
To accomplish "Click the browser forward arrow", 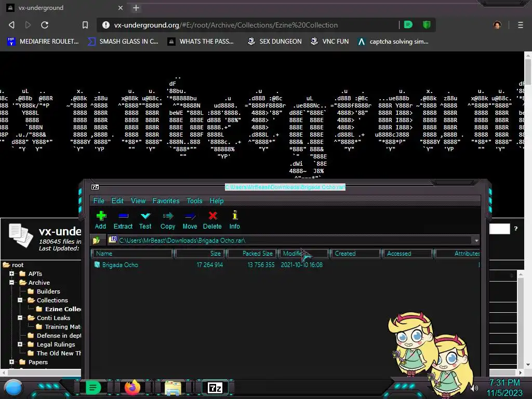I will 28,25.
